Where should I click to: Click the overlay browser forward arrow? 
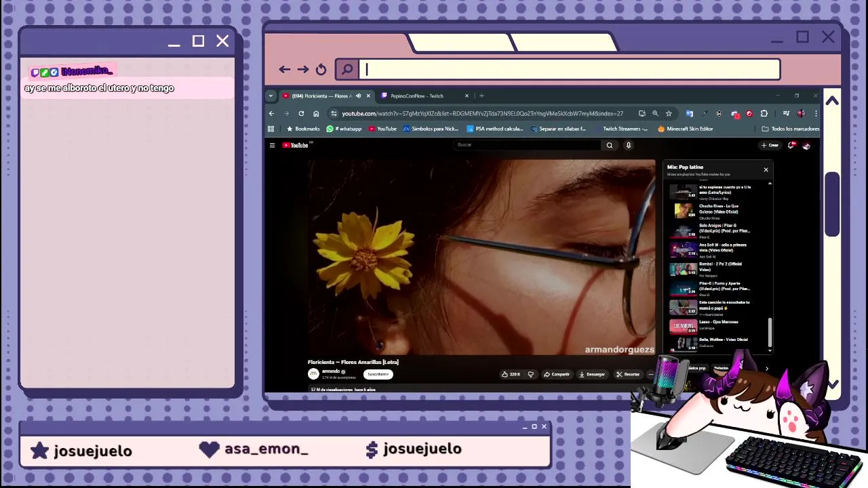[303, 69]
